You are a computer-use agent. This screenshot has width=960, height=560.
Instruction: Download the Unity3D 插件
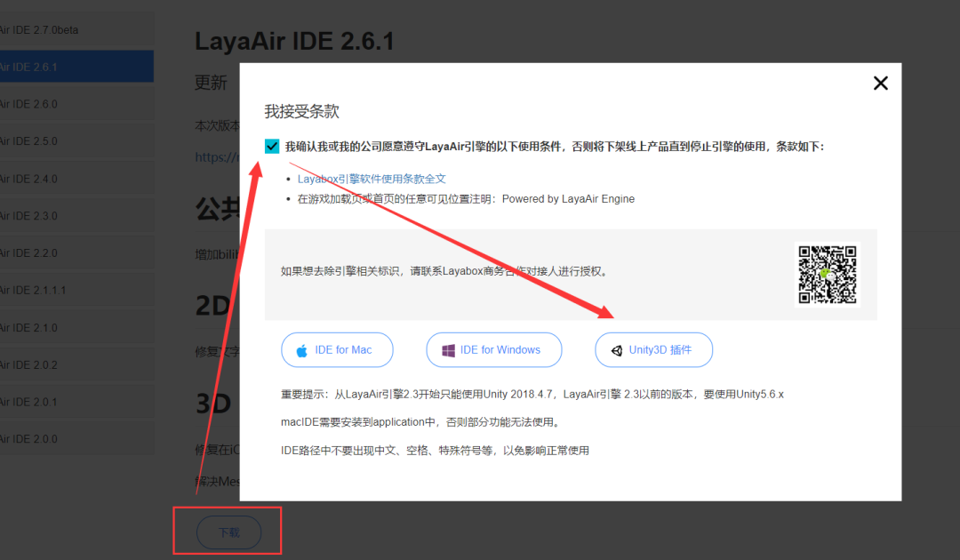tap(653, 350)
